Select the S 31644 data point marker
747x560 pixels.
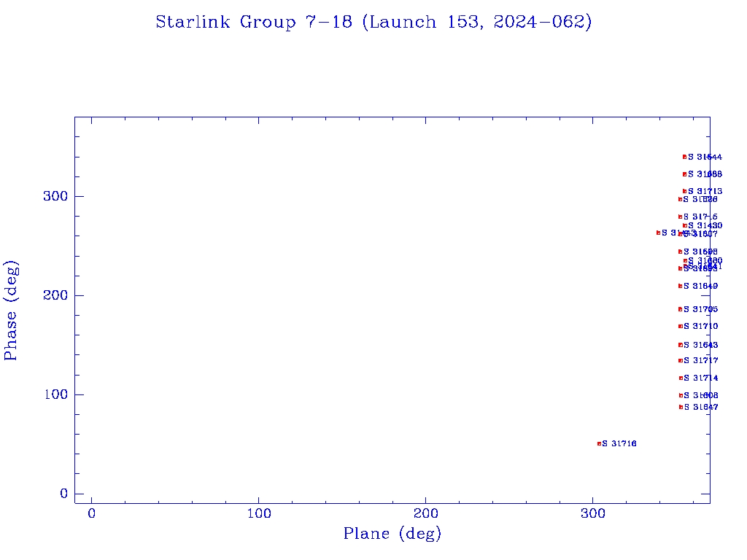[x=684, y=157]
